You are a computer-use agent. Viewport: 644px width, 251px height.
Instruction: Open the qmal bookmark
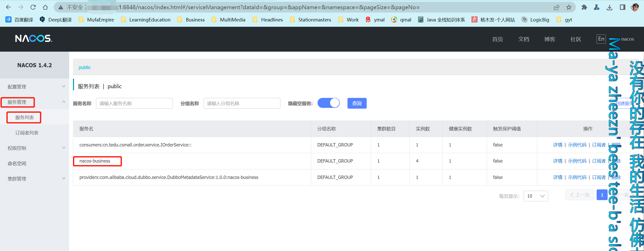tap(401, 20)
